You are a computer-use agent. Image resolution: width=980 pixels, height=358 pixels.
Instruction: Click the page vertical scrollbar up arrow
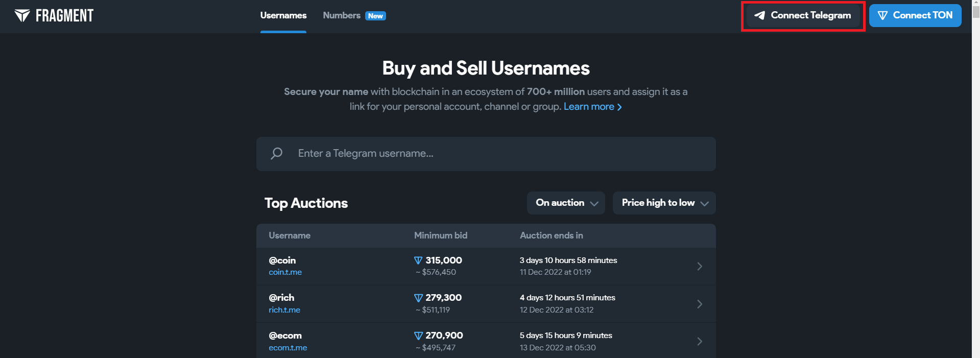(975, 4)
